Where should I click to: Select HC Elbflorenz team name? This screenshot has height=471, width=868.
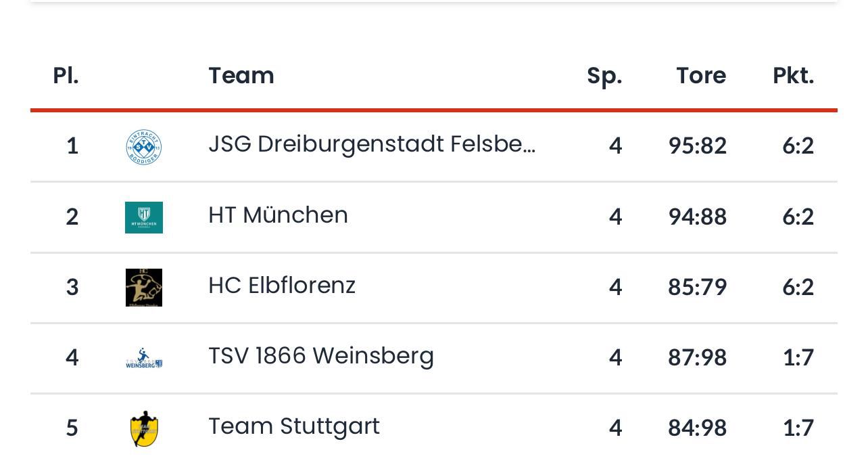[282, 286]
